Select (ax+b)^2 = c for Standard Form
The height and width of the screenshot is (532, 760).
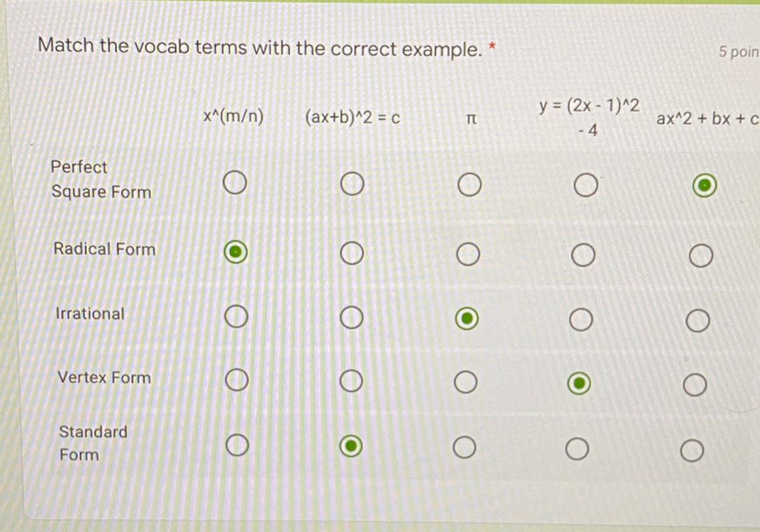[351, 446]
